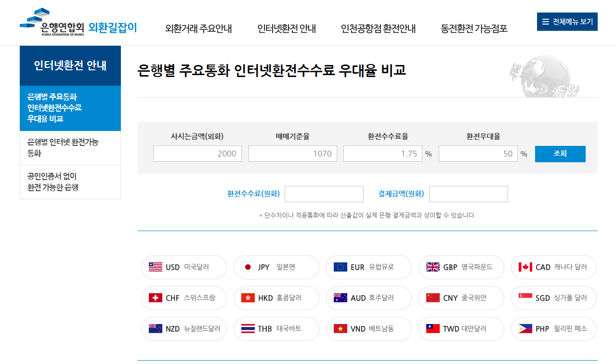Select the CNY China flag icon
The height and width of the screenshot is (364, 616).
point(433,298)
